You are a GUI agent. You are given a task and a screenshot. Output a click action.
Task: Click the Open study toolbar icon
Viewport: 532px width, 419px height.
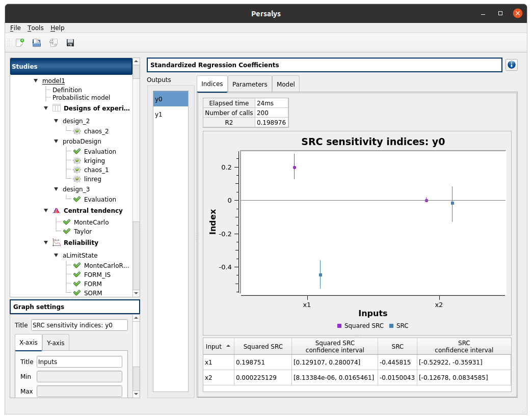[37, 43]
